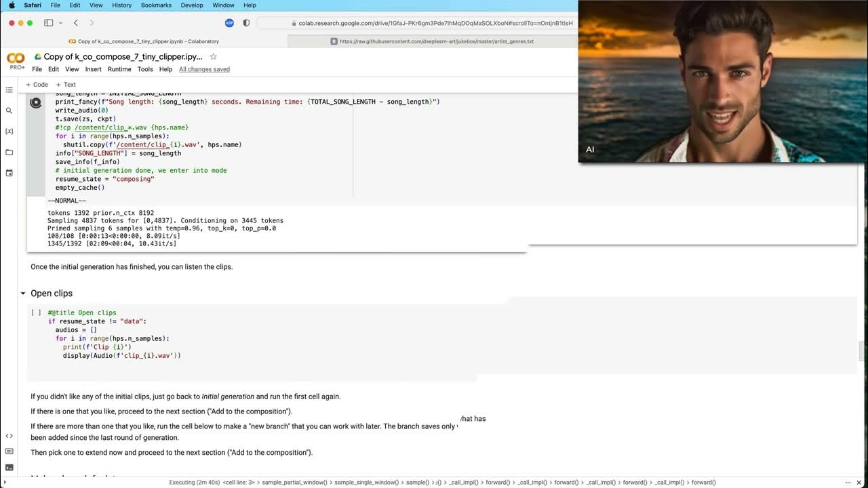Click the notebook title text
This screenshot has height=488, width=868.
pyautogui.click(x=123, y=57)
